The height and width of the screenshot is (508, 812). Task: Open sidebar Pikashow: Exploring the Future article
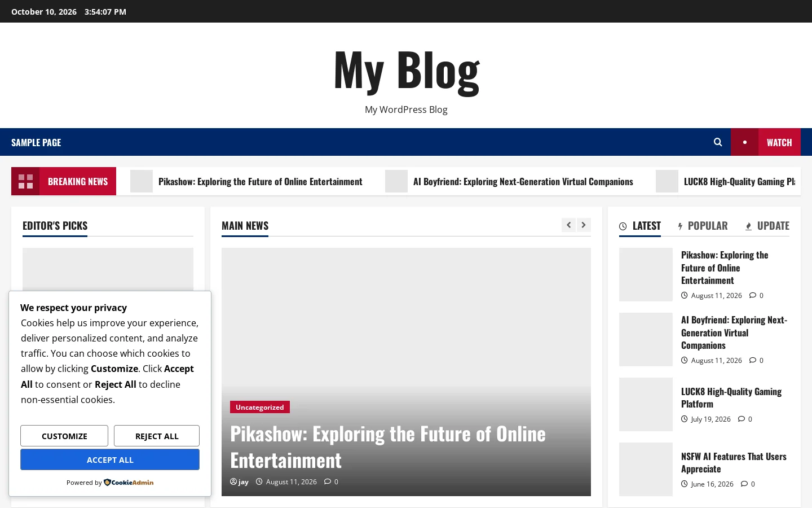point(725,268)
